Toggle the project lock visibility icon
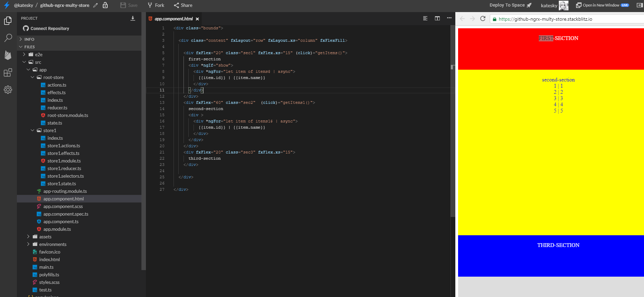Viewport: 644px width, 297px height. (105, 5)
